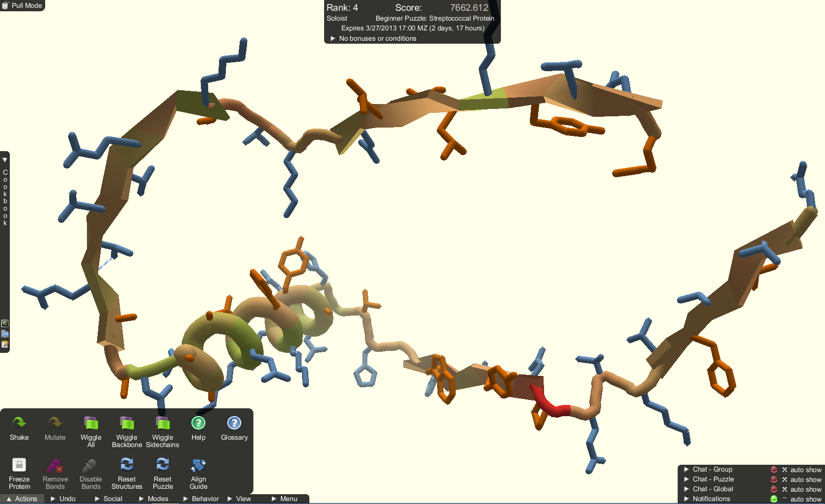Activate the Wiggle Sidechains tool
This screenshot has width=825, height=504.
click(x=163, y=431)
